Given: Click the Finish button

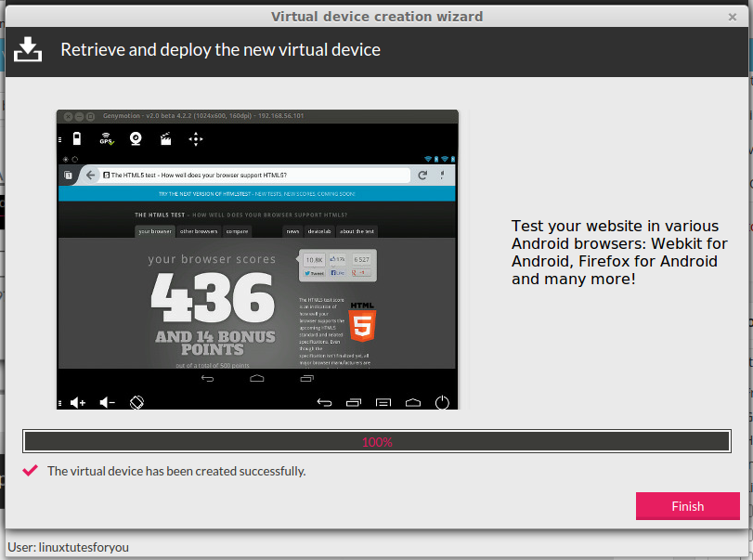Looking at the screenshot, I should click(x=688, y=506).
